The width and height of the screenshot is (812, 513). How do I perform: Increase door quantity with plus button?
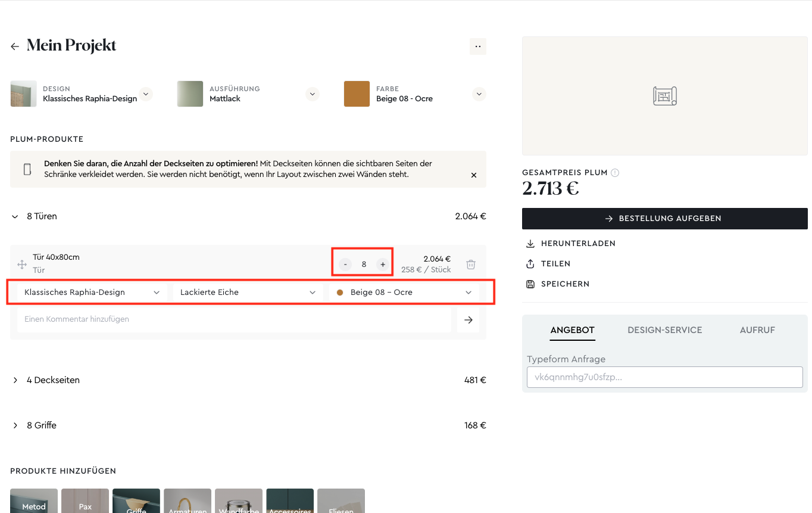[383, 264]
